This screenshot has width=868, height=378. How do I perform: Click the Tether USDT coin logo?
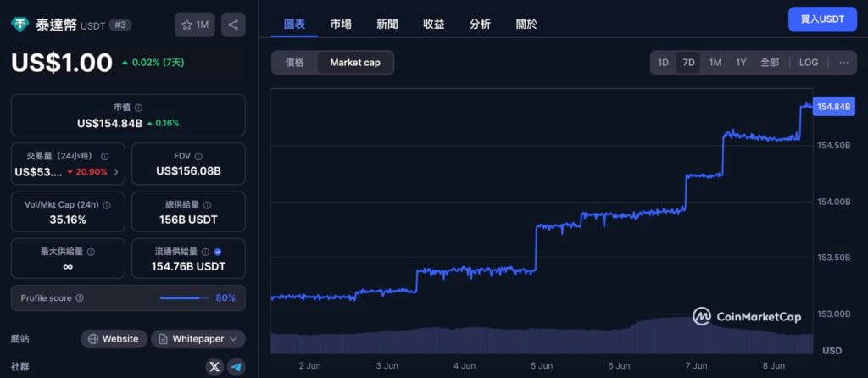21,25
